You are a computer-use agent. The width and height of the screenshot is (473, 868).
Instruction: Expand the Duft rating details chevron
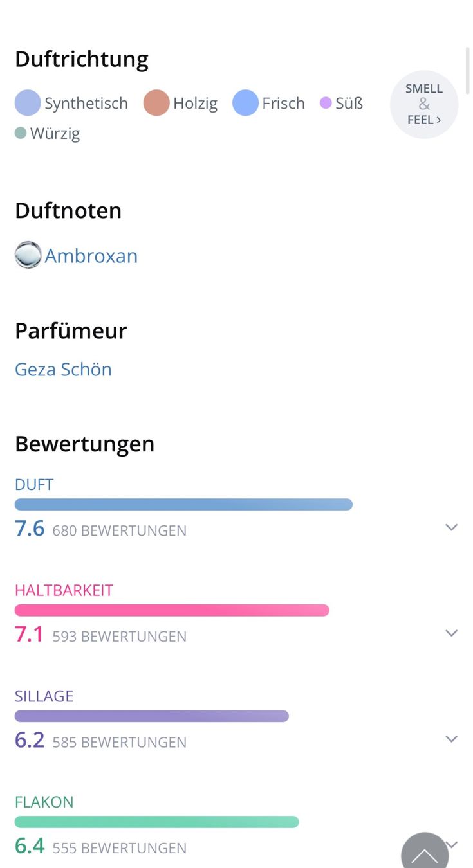(452, 527)
